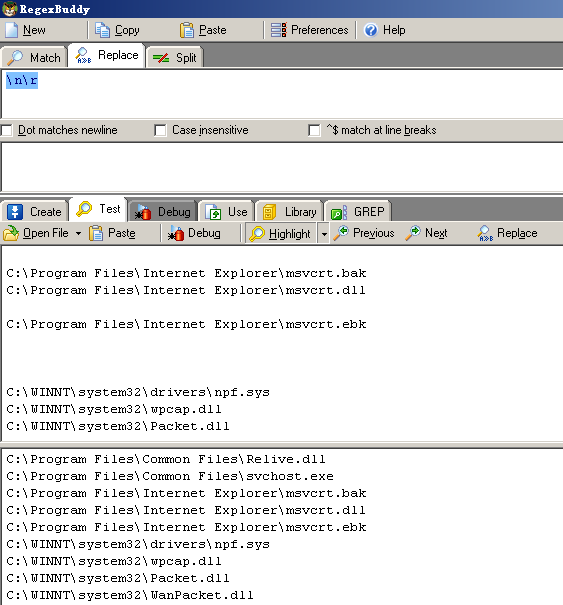
Task: Click the Replace icon in the test toolbar
Action: (x=485, y=233)
